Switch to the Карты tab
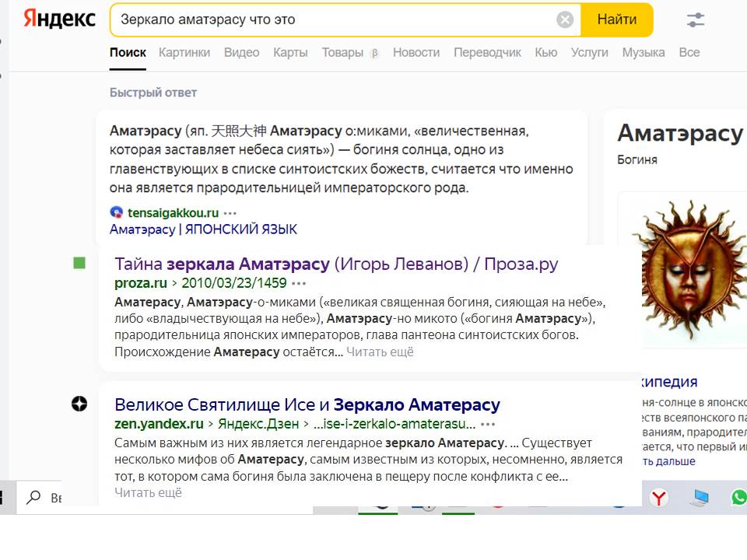Viewport: 747px width, 560px height. [290, 52]
